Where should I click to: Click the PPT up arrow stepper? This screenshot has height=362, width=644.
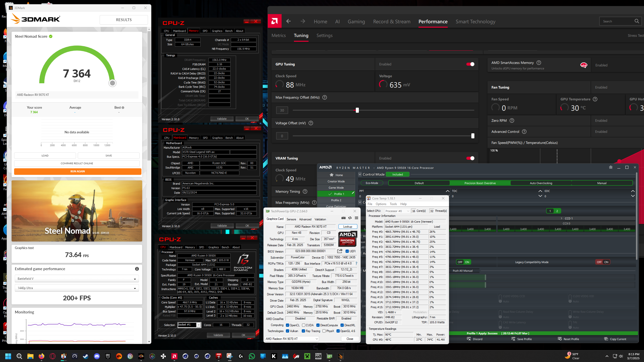447,191
